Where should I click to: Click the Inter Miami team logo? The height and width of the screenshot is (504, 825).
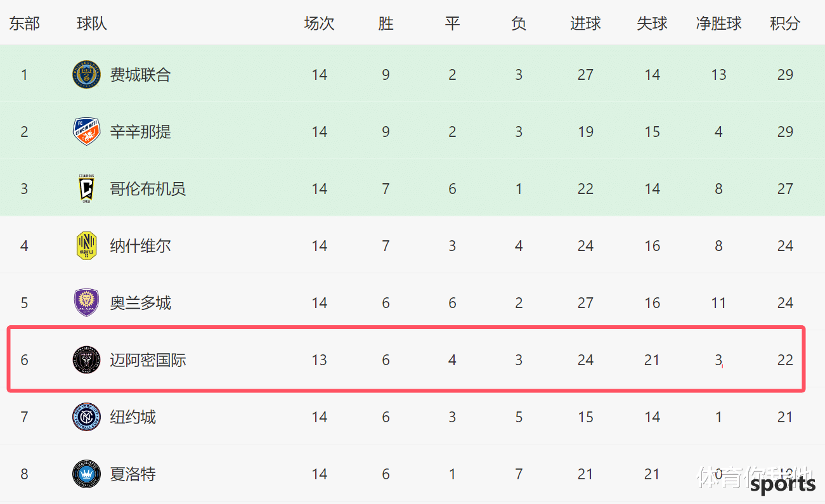coord(86,360)
